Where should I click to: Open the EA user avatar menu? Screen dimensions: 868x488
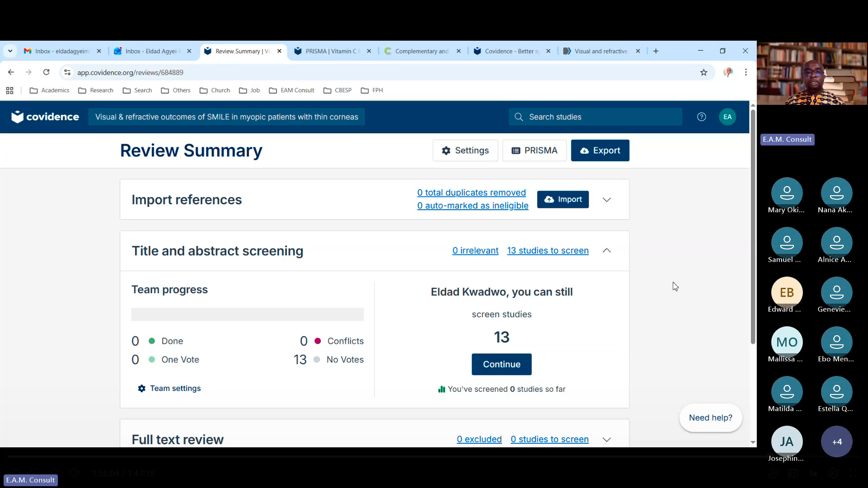point(727,117)
